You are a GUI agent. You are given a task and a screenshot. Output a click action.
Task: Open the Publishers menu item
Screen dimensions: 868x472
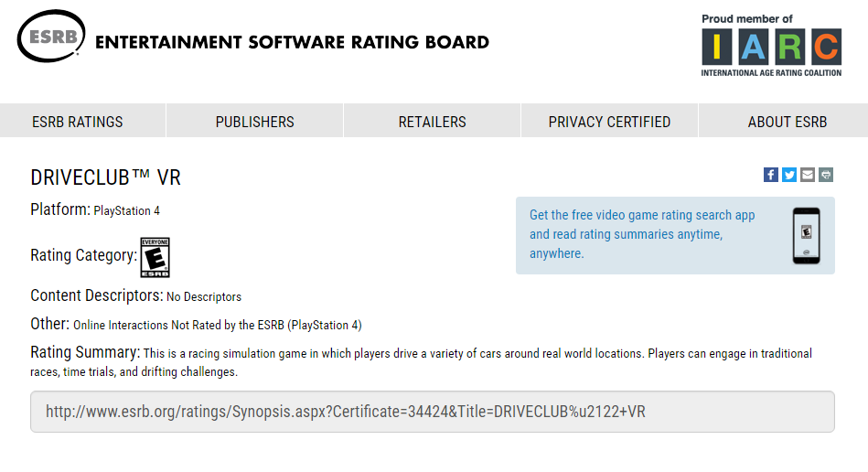[254, 122]
